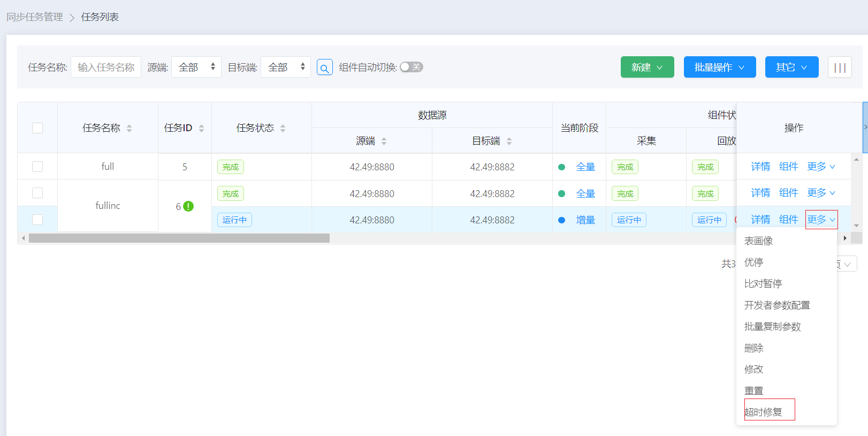
Task: Choose 重置 from the menu
Action: coord(754,391)
